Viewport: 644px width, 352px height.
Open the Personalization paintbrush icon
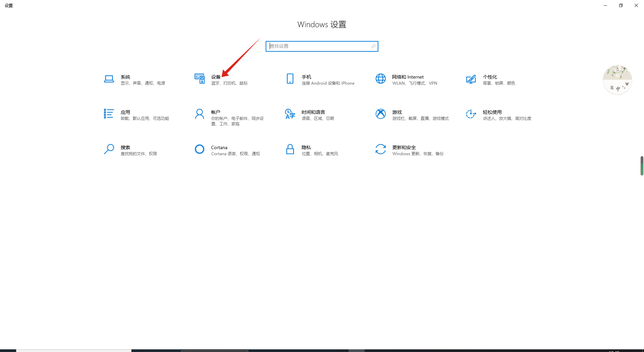471,79
